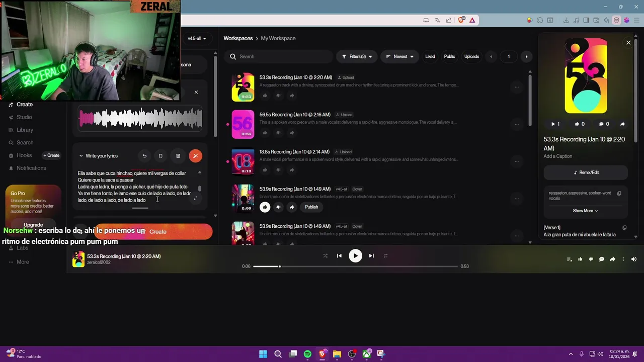Dislike the 53.3s Recording in list

[278, 96]
